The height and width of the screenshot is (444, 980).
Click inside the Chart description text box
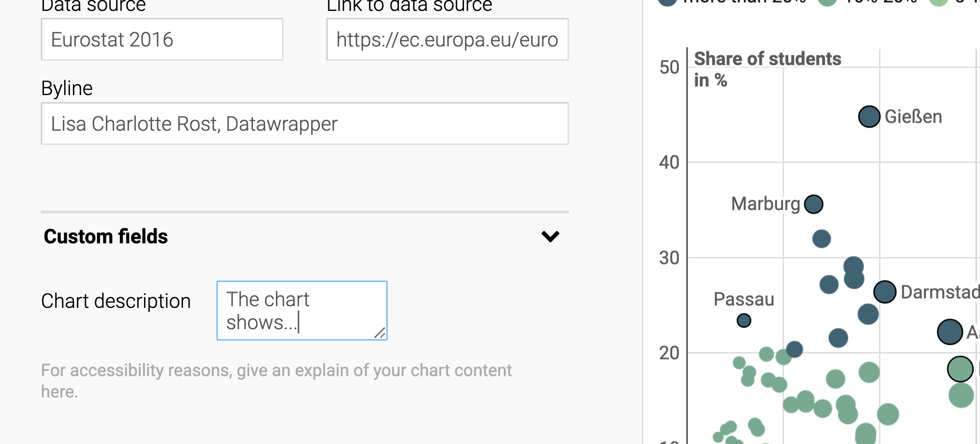[302, 310]
